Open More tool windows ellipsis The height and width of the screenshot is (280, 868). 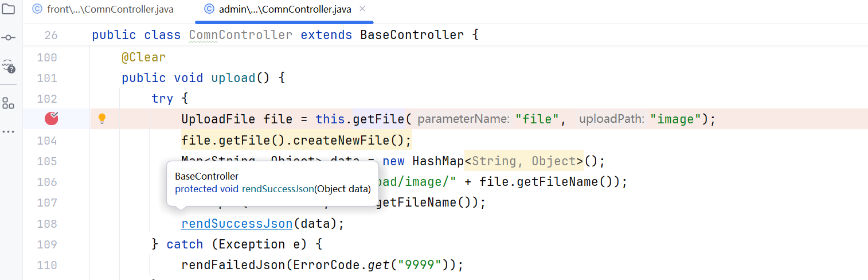pos(9,131)
